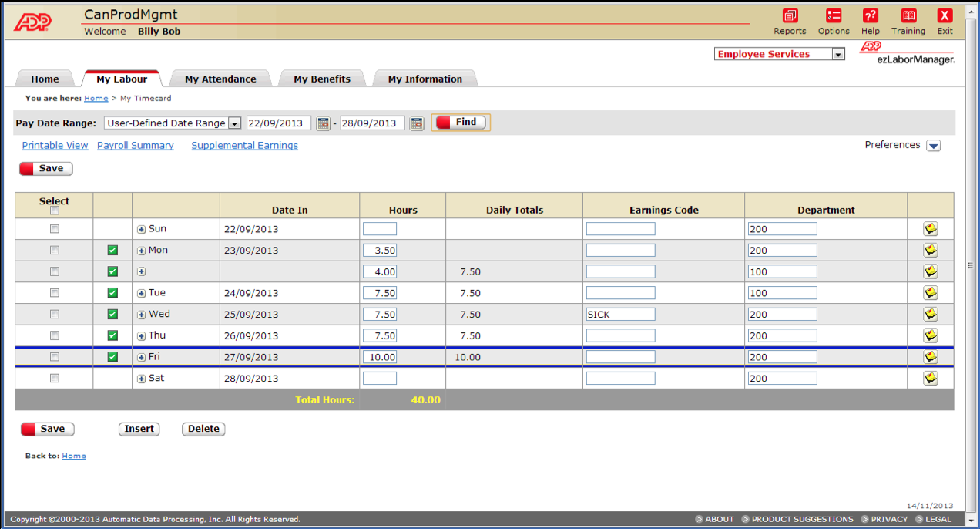Click the green approval check for Mon

pyautogui.click(x=112, y=251)
